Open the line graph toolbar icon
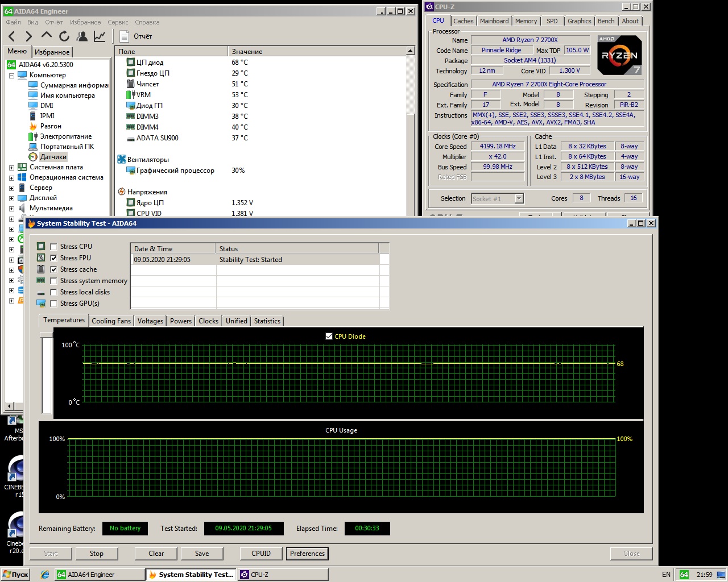The image size is (728, 582). click(x=100, y=36)
